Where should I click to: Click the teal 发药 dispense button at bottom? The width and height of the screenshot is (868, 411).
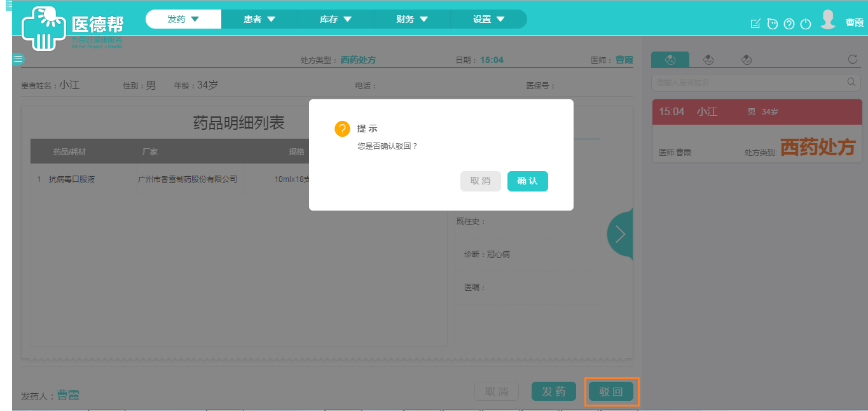554,391
